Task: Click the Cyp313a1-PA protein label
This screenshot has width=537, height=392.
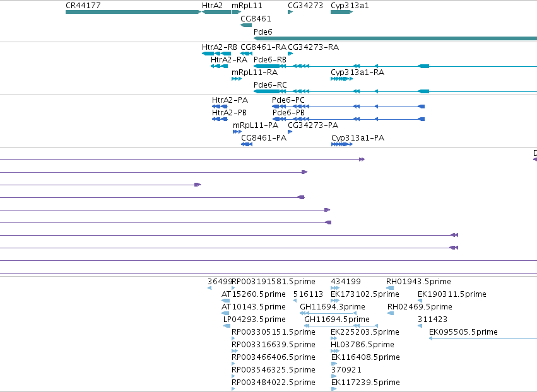Action: tap(358, 138)
